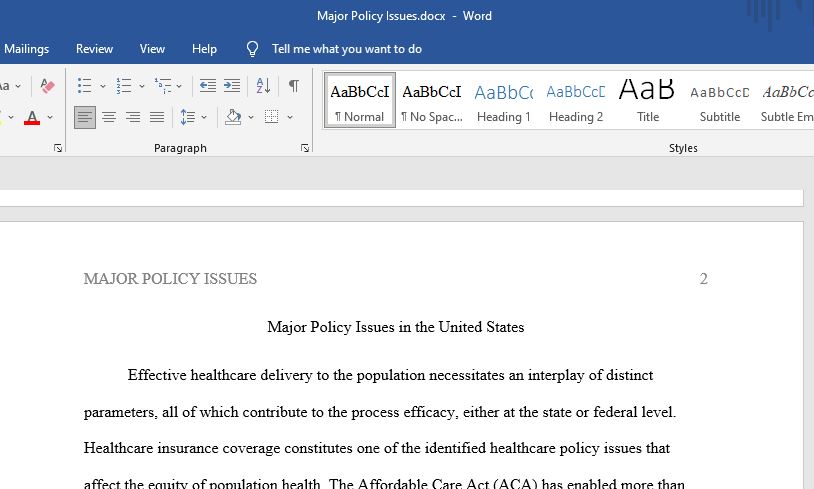Open Change Case dropdown arrow
814x489 pixels.
point(18,86)
